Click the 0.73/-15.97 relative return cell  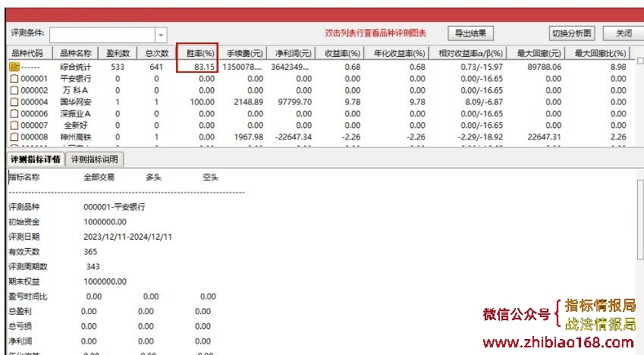click(482, 67)
